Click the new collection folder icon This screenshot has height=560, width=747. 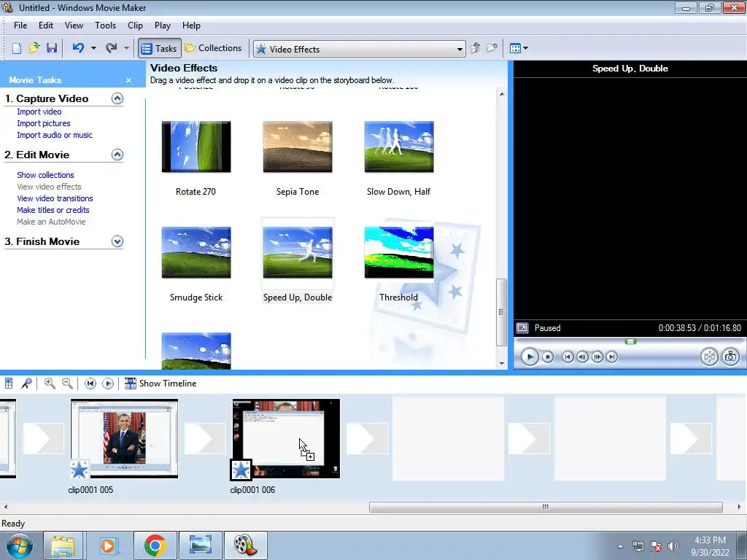click(x=492, y=48)
